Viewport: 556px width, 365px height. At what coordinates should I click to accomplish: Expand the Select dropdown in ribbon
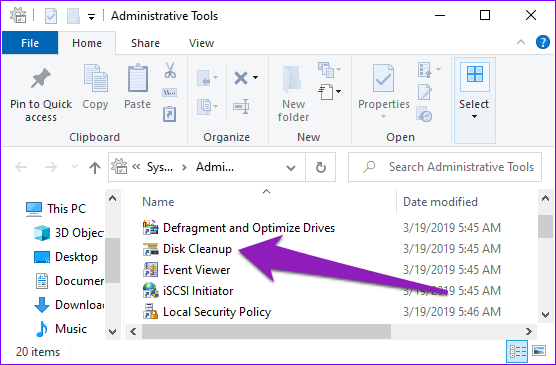[474, 100]
